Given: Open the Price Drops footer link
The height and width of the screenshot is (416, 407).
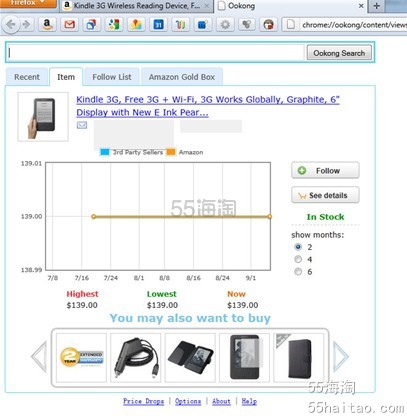Looking at the screenshot, I should (x=144, y=401).
